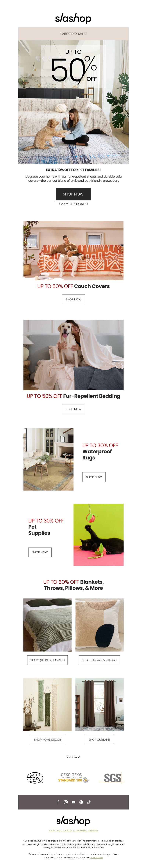
Task: Open the FAQ footer link
Action: (59, 831)
